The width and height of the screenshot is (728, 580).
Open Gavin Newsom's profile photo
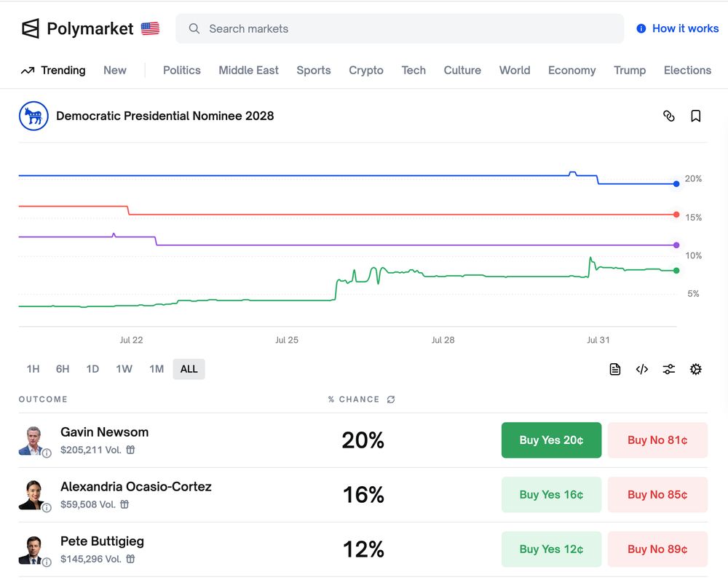(33, 440)
